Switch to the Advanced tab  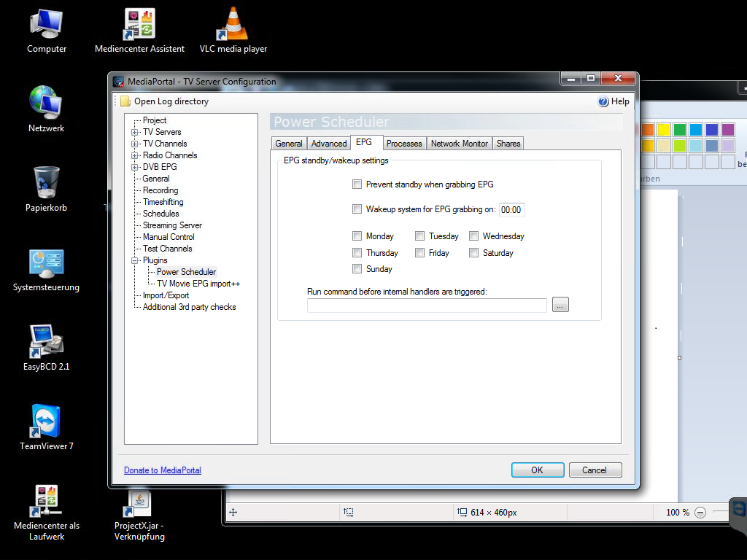point(329,144)
